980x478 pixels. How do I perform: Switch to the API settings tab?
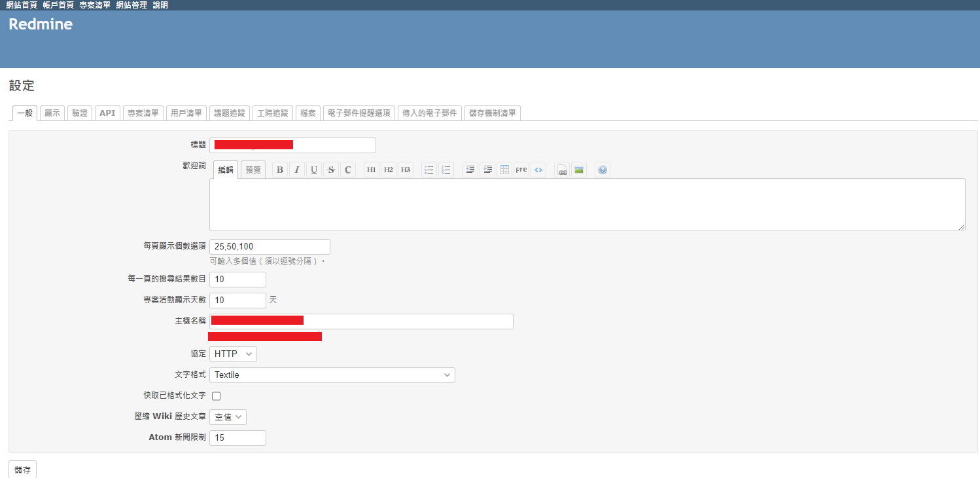pyautogui.click(x=107, y=113)
